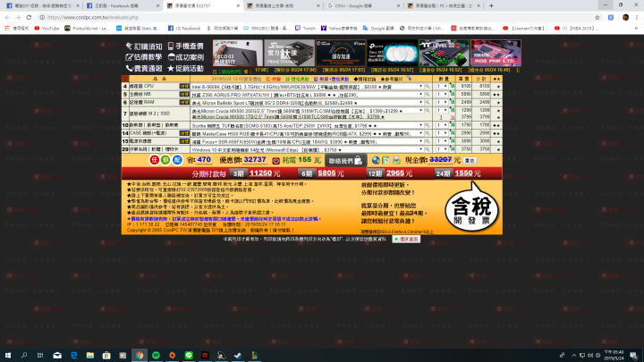644x362 pixels.
Task: Open a new browser tab
Action: [491, 5]
